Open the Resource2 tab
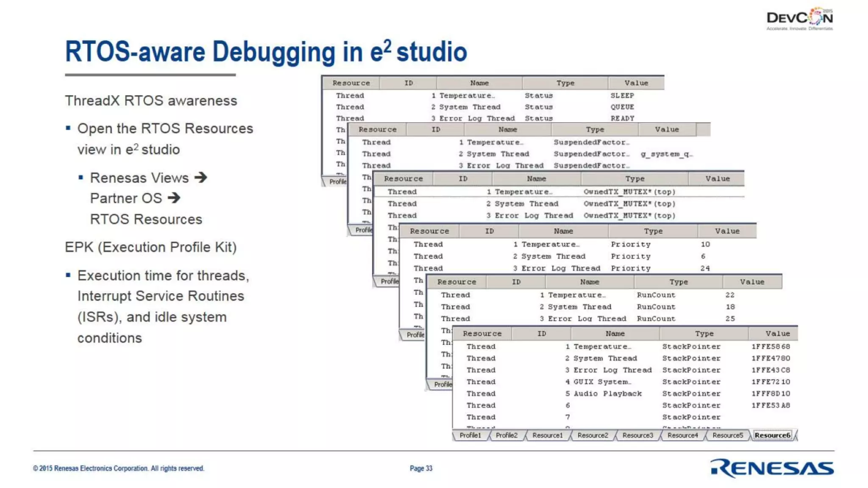This screenshot has width=868, height=488. coord(593,435)
